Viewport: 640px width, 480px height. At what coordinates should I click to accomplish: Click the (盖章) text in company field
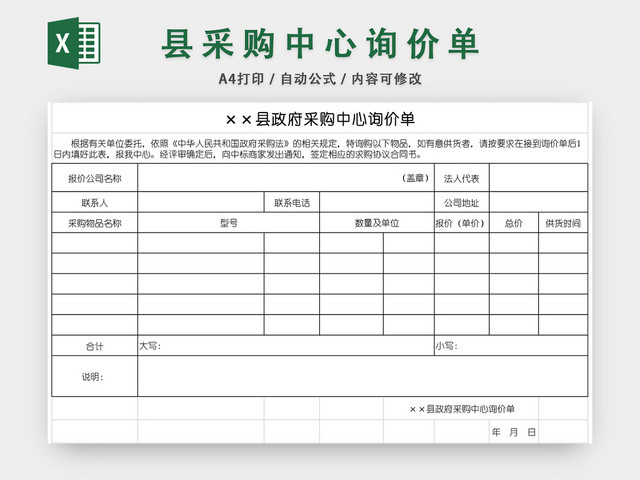416,178
